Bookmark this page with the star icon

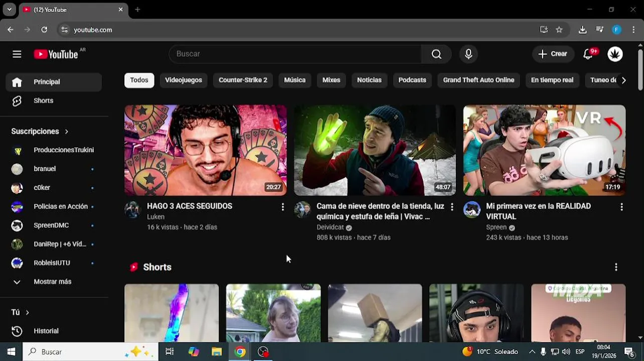(x=559, y=30)
